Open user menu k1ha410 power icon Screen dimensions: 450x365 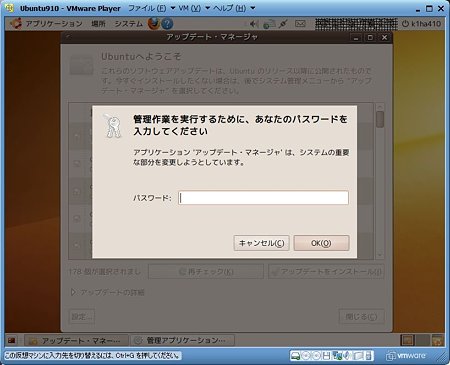(x=421, y=24)
